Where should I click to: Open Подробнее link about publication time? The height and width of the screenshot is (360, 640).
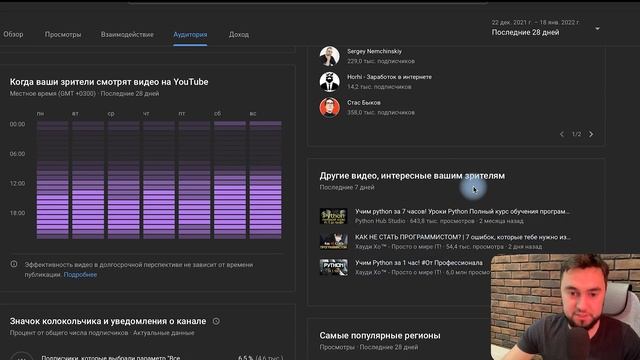point(80,275)
